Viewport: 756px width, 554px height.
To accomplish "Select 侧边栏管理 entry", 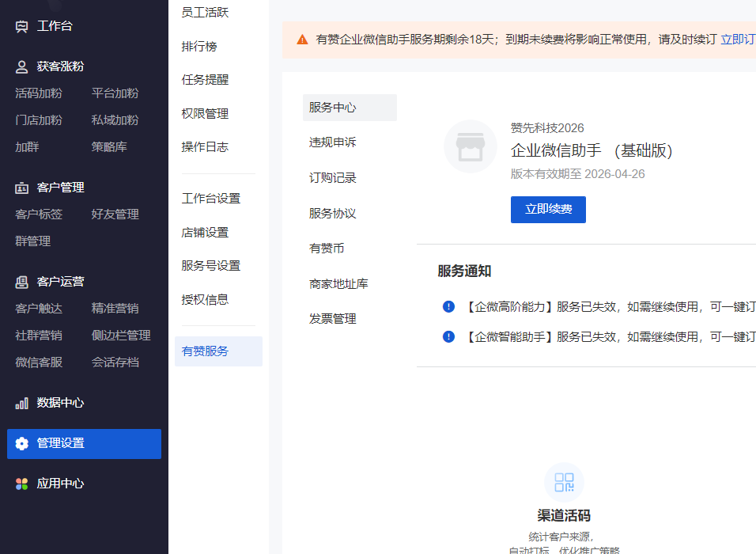I will coord(121,336).
